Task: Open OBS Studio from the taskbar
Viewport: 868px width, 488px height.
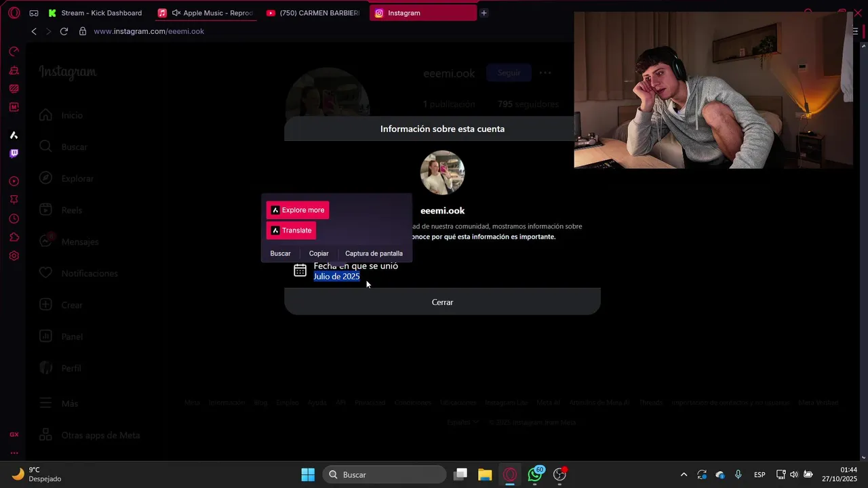Action: pyautogui.click(x=559, y=474)
